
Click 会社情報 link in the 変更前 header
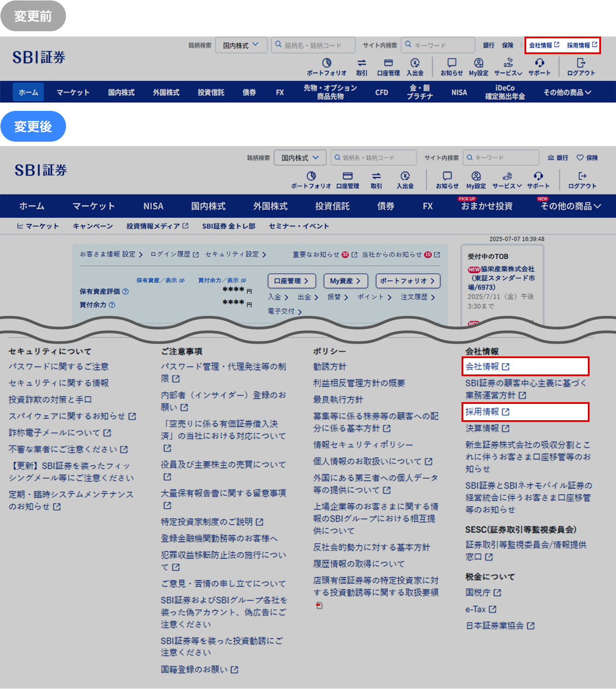[544, 45]
